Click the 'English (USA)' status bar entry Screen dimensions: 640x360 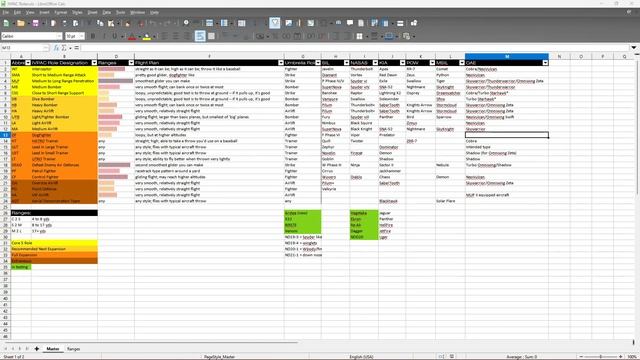pyautogui.click(x=361, y=357)
